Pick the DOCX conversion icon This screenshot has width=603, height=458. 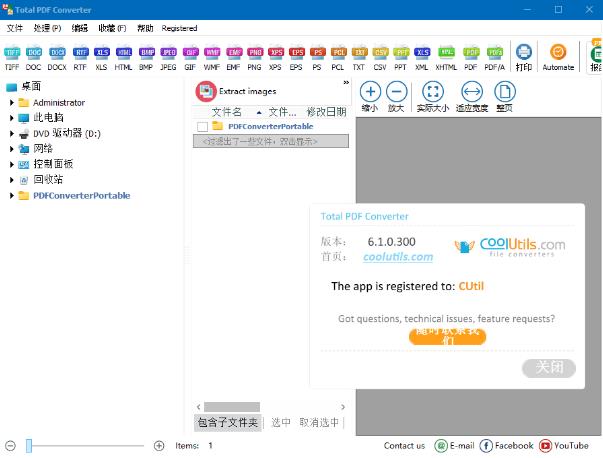(x=57, y=58)
